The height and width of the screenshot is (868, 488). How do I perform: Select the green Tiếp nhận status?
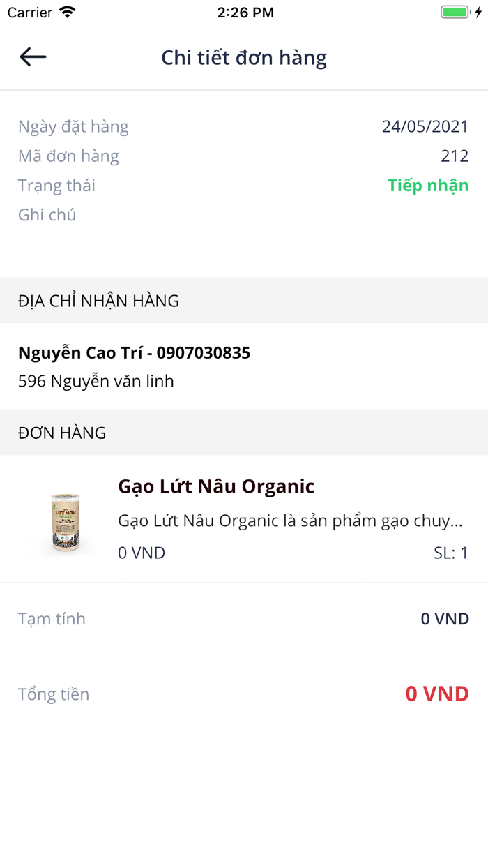428,185
